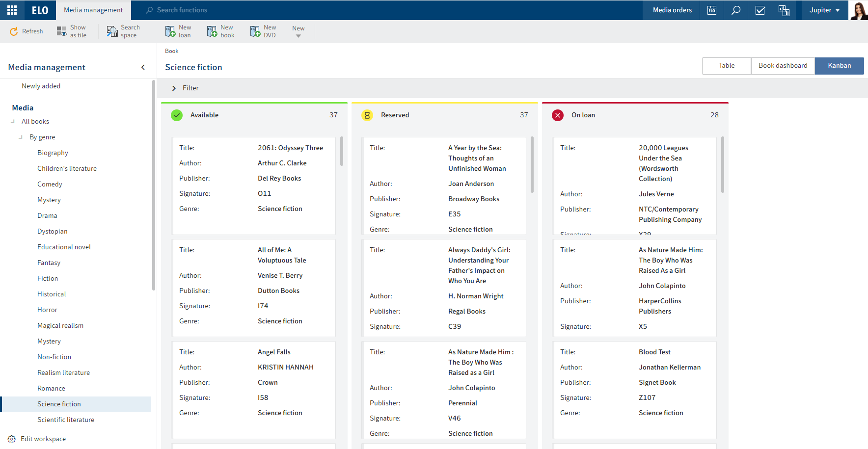
Task: Create a New book
Action: tap(221, 31)
